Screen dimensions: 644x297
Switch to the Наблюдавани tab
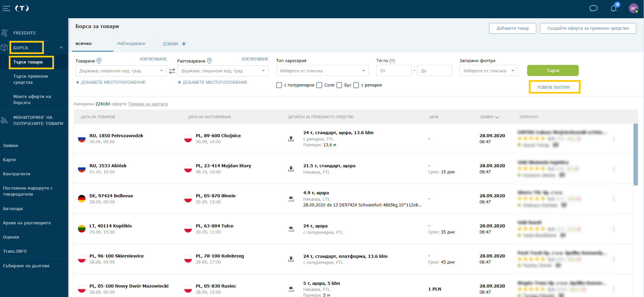tap(131, 44)
